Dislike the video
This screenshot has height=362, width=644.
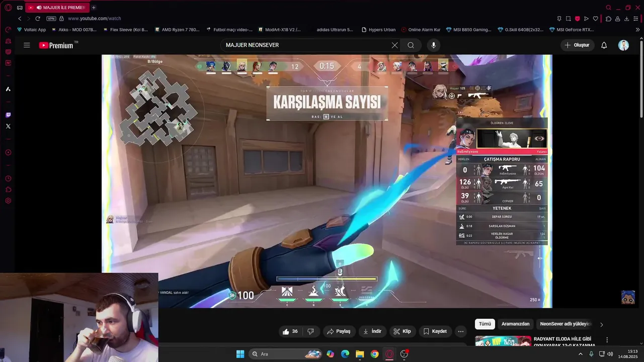click(310, 331)
